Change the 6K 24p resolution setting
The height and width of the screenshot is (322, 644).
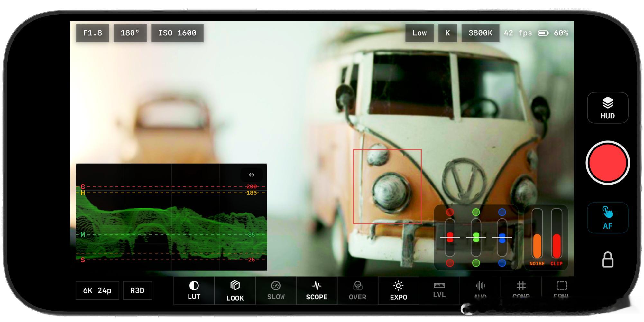(97, 290)
